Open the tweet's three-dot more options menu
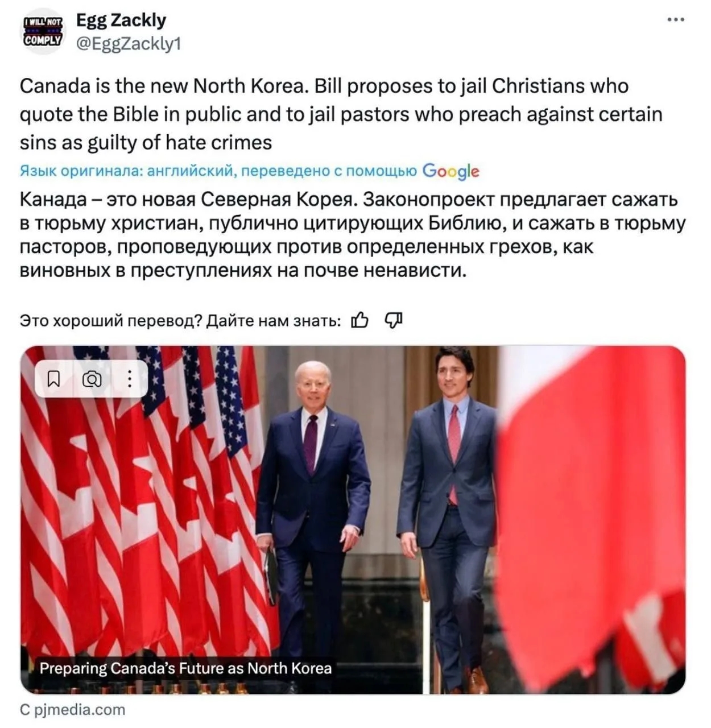This screenshot has width=711, height=728. click(675, 19)
